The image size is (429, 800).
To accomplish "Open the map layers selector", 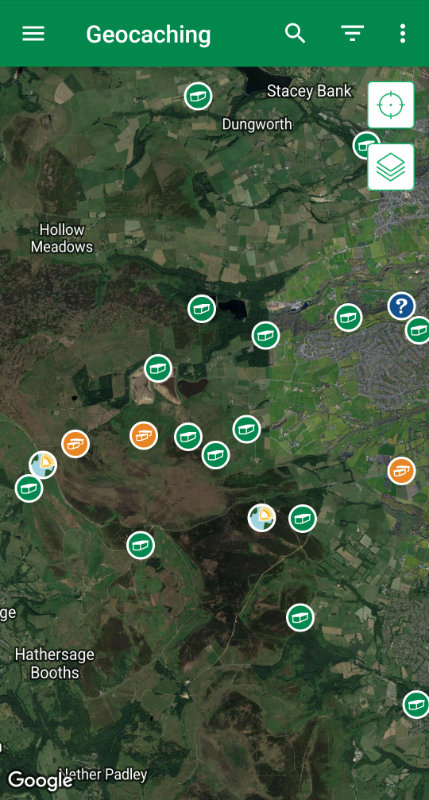I will click(x=391, y=167).
